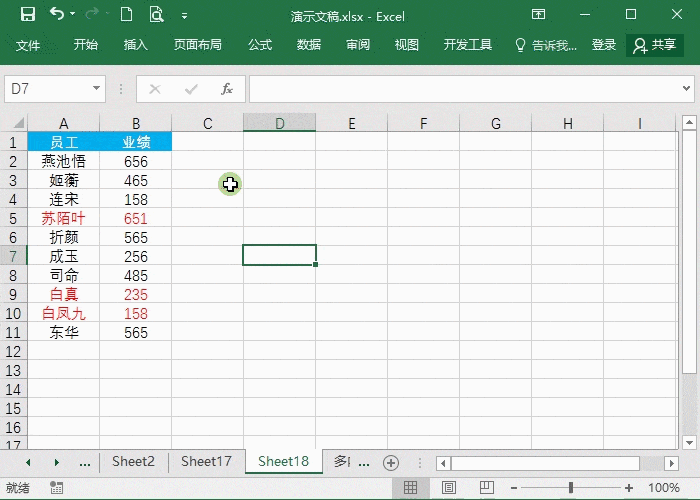Screen dimensions: 700x500
Task: Select cell with header 员工
Action: [x=63, y=142]
